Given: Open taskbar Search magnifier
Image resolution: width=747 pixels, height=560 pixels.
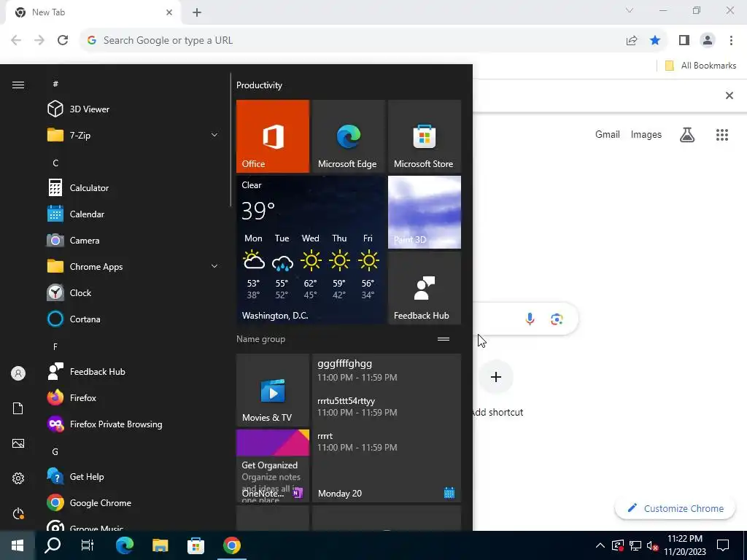Looking at the screenshot, I should click(x=53, y=545).
